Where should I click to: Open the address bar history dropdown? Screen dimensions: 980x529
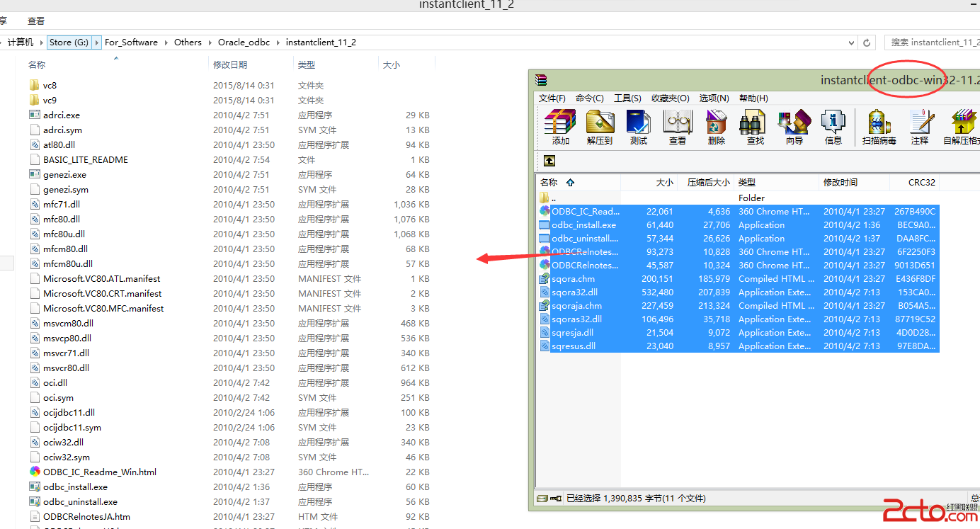(x=850, y=42)
